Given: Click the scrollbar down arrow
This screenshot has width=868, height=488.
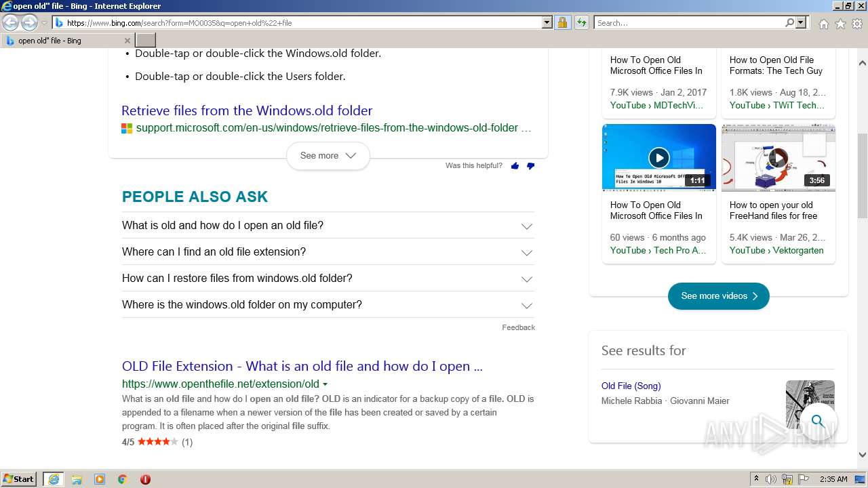Looking at the screenshot, I should [x=863, y=455].
